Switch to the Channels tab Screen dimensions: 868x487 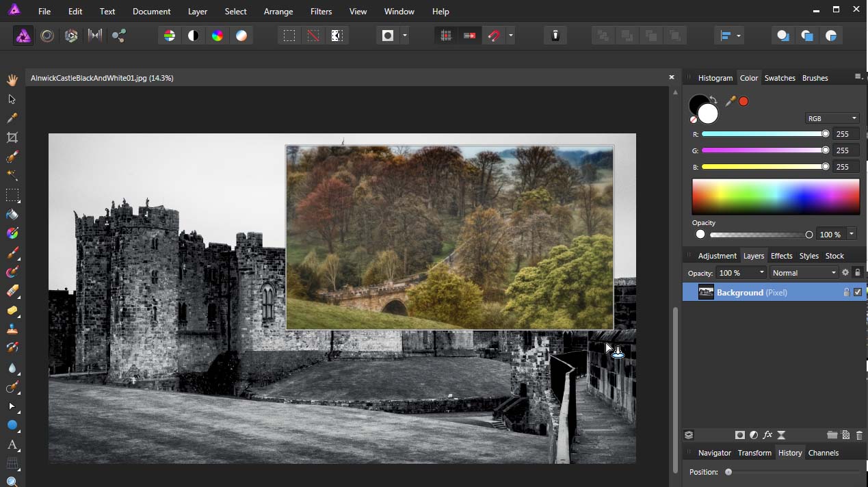coord(823,453)
